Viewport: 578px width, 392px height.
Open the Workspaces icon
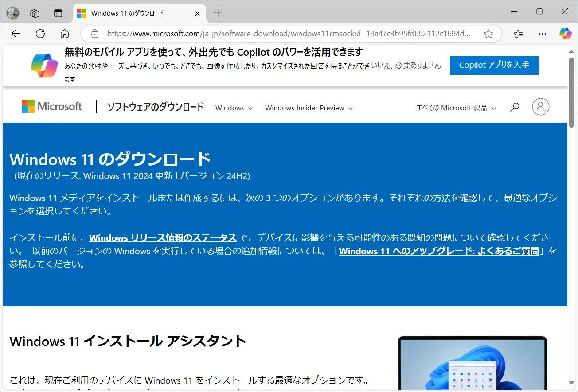click(x=35, y=13)
